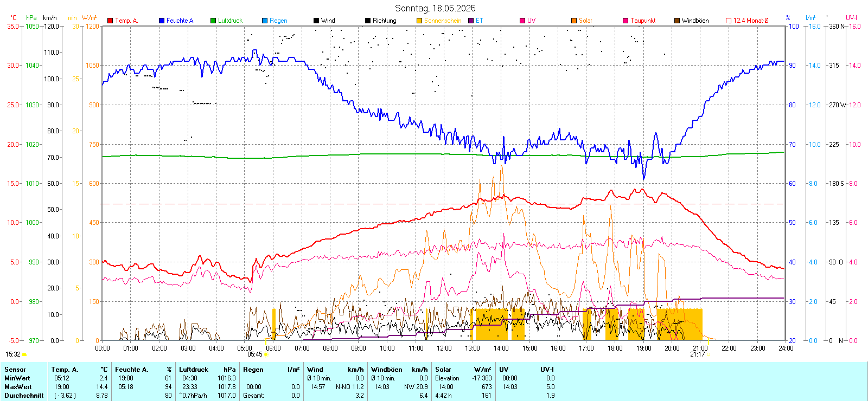Click the yellow Sonnenschein legend square
The height and width of the screenshot is (401, 868).
(x=419, y=21)
